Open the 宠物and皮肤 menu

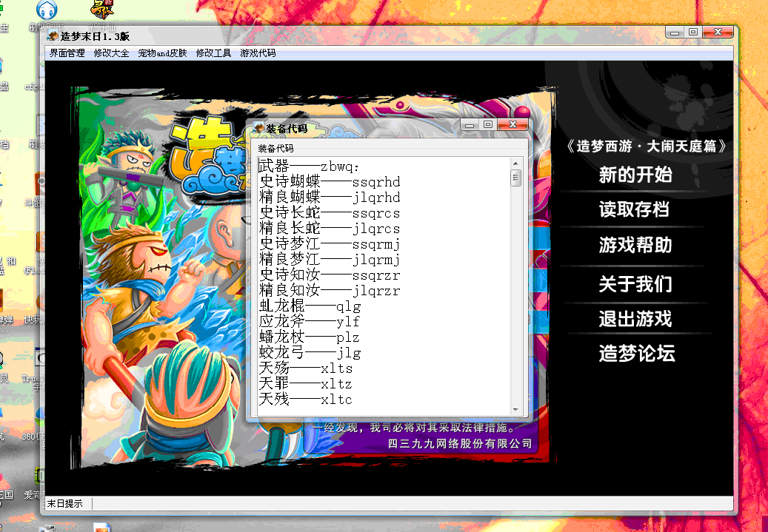point(162,53)
